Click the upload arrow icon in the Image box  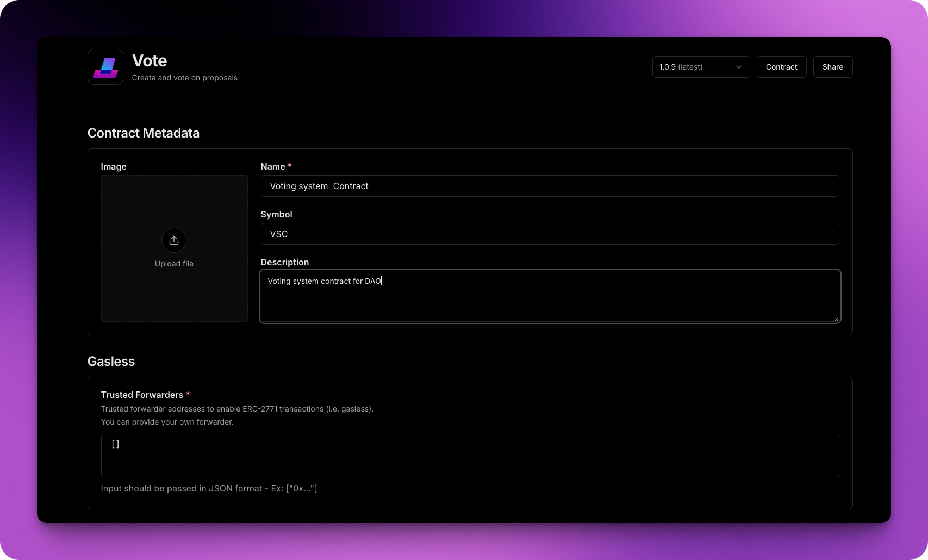pyautogui.click(x=173, y=240)
